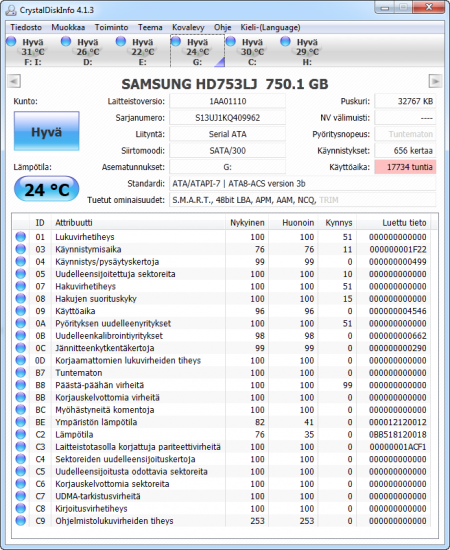450x550 pixels.
Task: Go to next disk with right arrow
Action: pos(435,81)
